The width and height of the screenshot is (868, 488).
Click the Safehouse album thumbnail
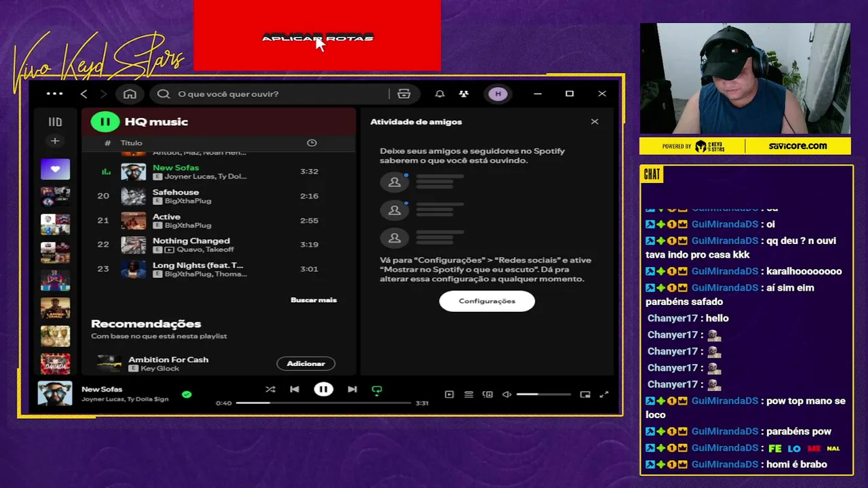(x=134, y=196)
